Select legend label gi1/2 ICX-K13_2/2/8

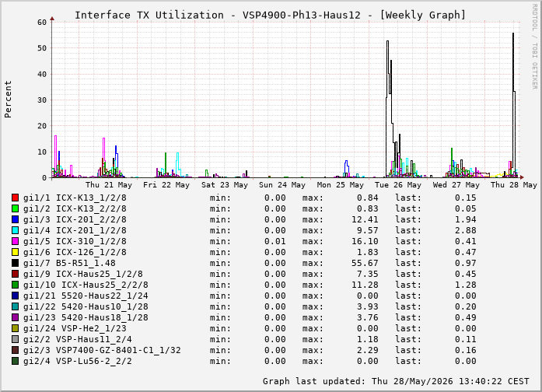[x=75, y=208]
